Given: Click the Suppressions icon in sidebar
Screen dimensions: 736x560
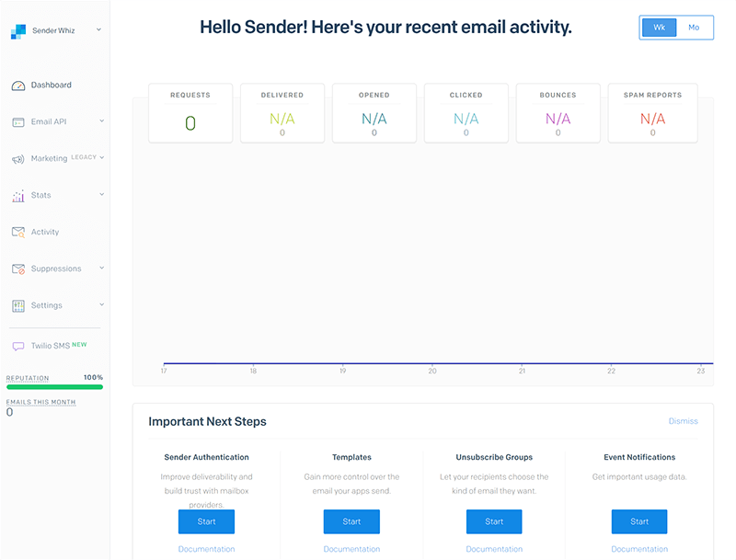Looking at the screenshot, I should 17,269.
